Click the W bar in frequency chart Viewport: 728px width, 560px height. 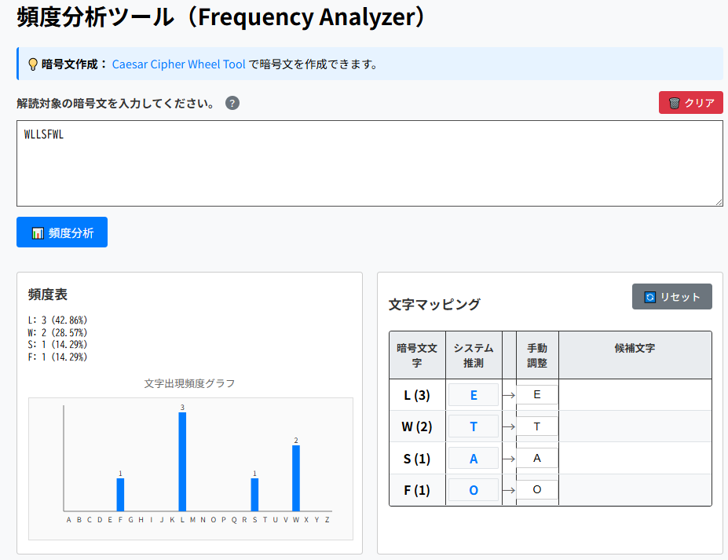tap(296, 478)
